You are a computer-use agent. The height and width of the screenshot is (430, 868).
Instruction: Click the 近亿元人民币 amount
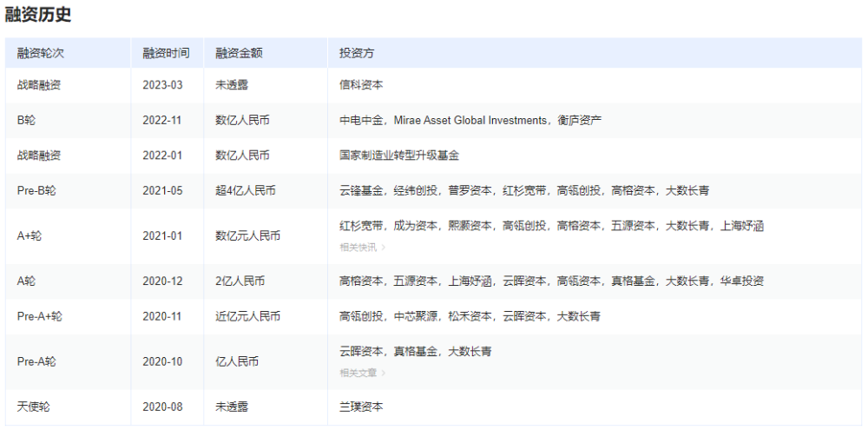pyautogui.click(x=248, y=316)
